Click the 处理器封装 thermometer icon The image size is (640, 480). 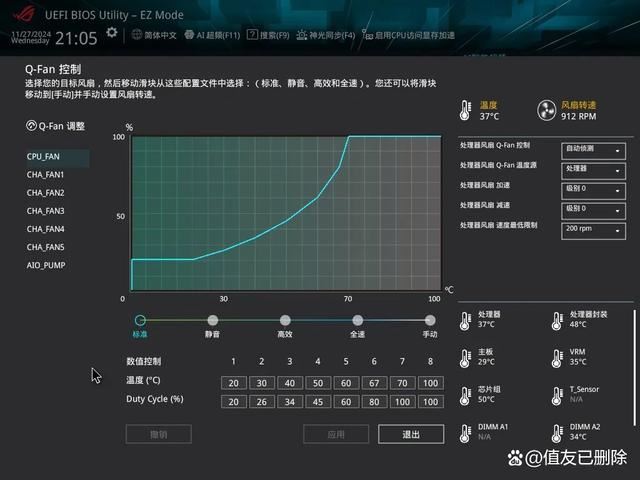557,321
